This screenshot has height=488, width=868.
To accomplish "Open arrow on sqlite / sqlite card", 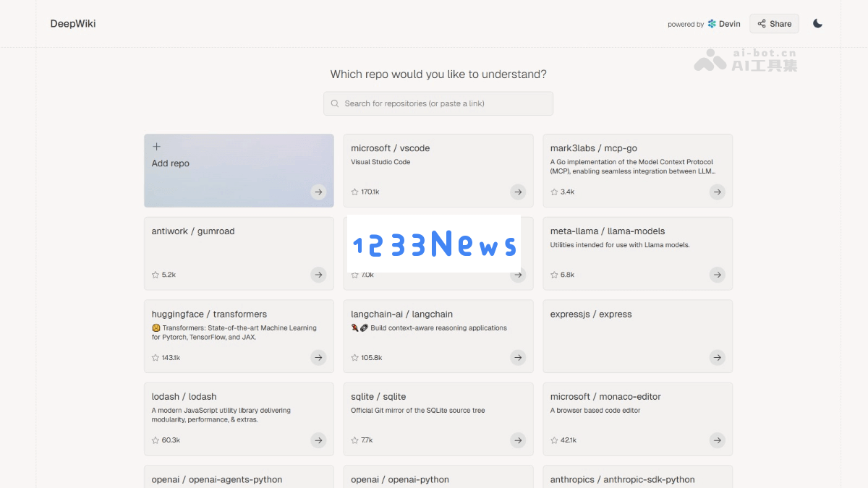I will tap(518, 440).
